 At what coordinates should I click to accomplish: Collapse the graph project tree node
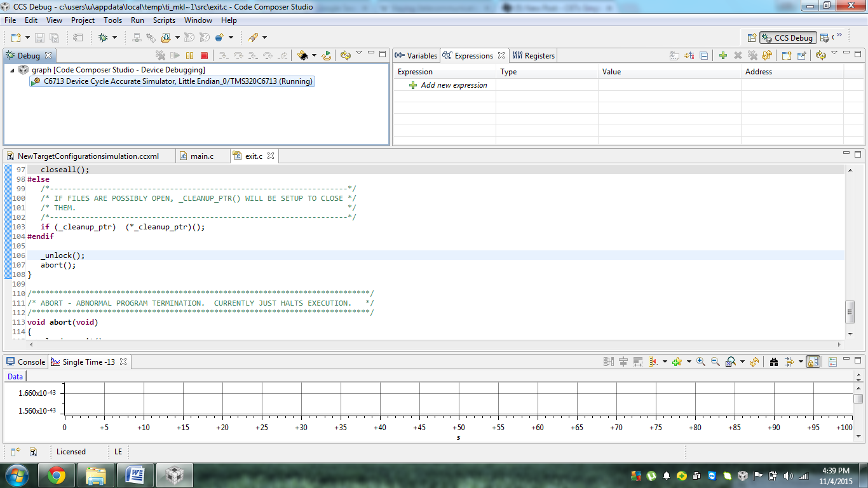[12, 70]
